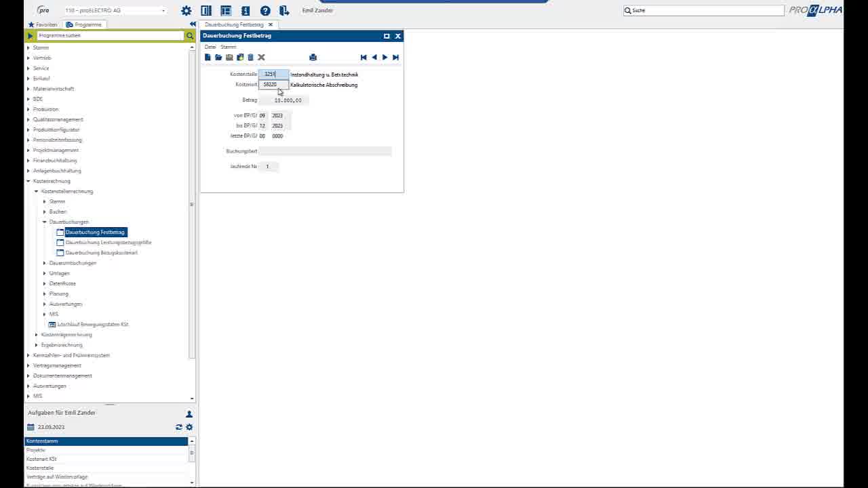Select Kostenstelle in tasks list

point(106,468)
